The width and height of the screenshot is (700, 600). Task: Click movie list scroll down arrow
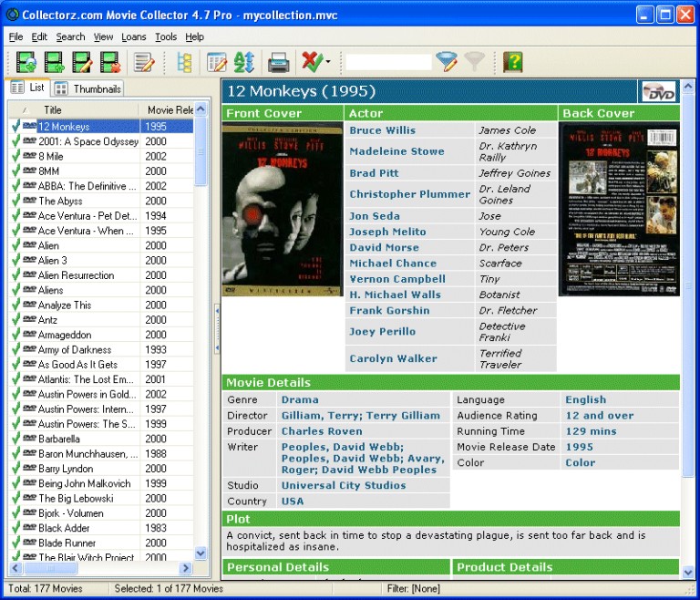pos(201,553)
